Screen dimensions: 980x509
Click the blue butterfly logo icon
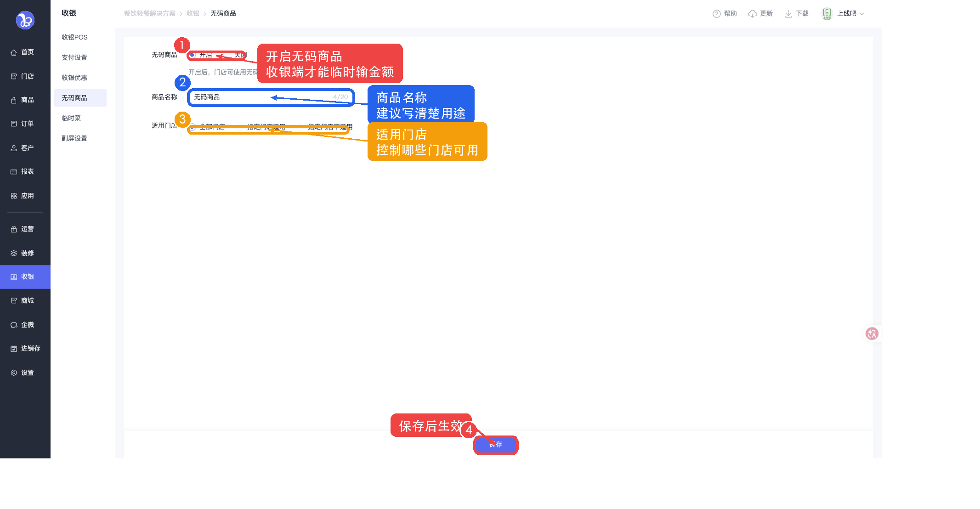pyautogui.click(x=25, y=20)
